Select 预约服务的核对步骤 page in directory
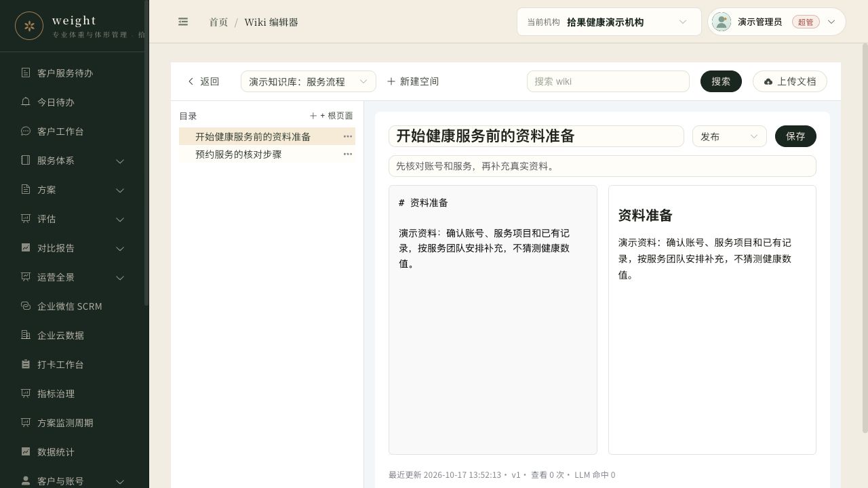Viewport: 868px width, 488px height. coord(267,154)
